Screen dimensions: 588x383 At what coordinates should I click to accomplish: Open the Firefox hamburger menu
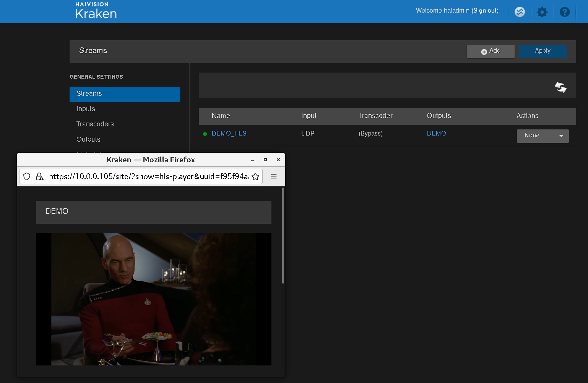[274, 176]
